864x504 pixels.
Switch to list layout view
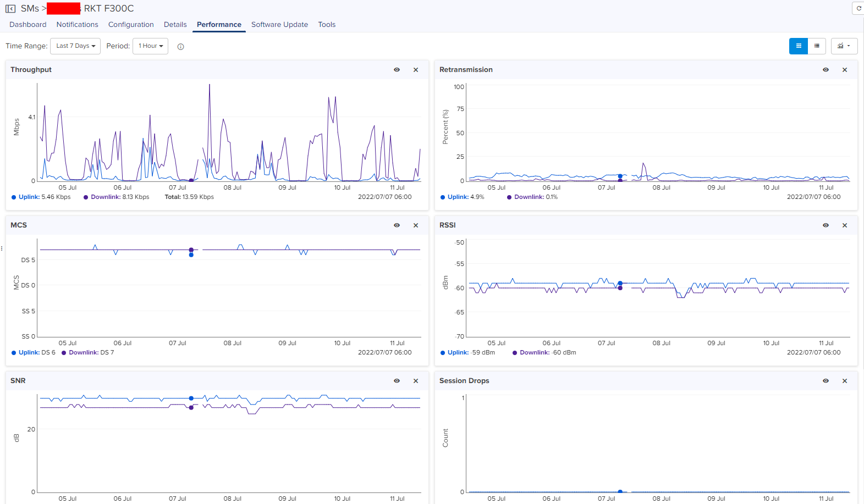click(x=817, y=46)
